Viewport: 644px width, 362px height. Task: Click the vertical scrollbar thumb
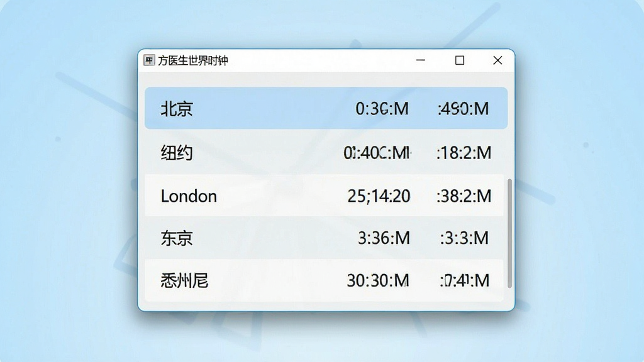(x=509, y=233)
